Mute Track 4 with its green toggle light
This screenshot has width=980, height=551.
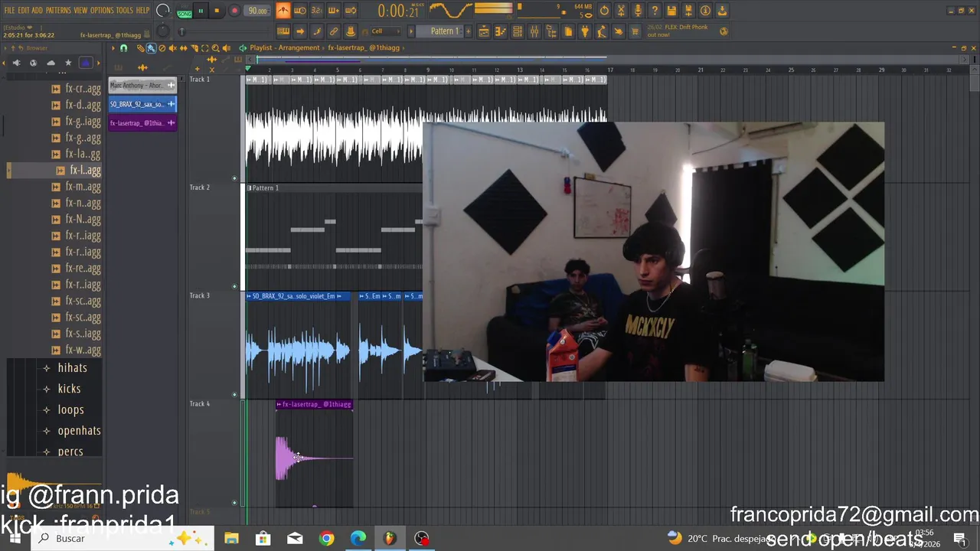[x=234, y=503]
